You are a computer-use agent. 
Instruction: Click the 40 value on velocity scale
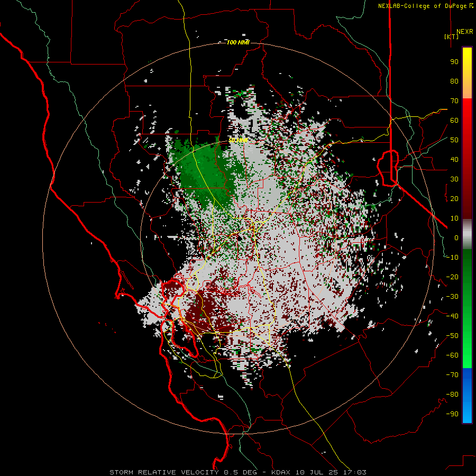pos(454,160)
